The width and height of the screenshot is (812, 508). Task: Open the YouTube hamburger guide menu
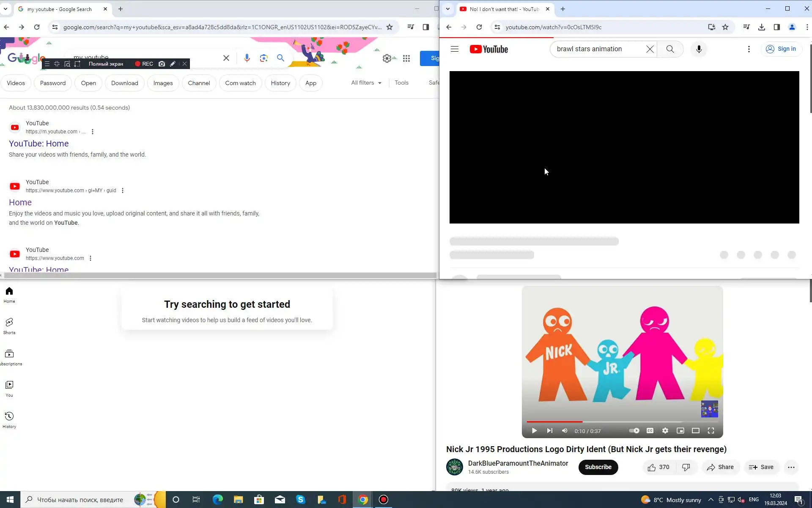click(455, 49)
